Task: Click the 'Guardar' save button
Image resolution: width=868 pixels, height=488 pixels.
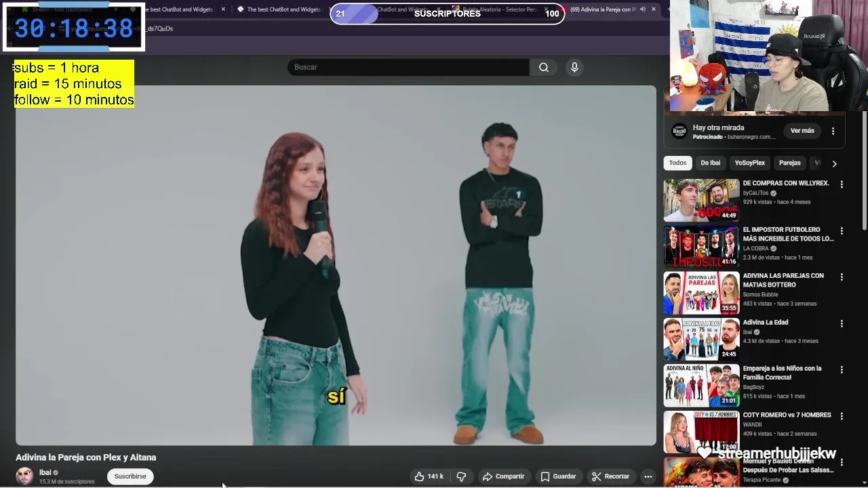Action: pos(558,476)
